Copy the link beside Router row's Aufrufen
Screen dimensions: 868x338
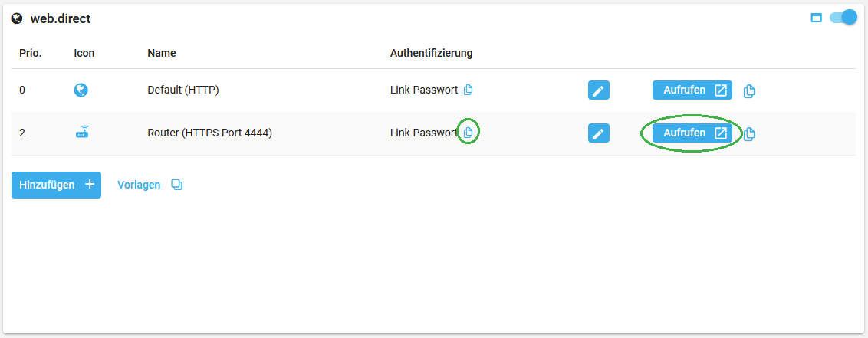pyautogui.click(x=749, y=133)
